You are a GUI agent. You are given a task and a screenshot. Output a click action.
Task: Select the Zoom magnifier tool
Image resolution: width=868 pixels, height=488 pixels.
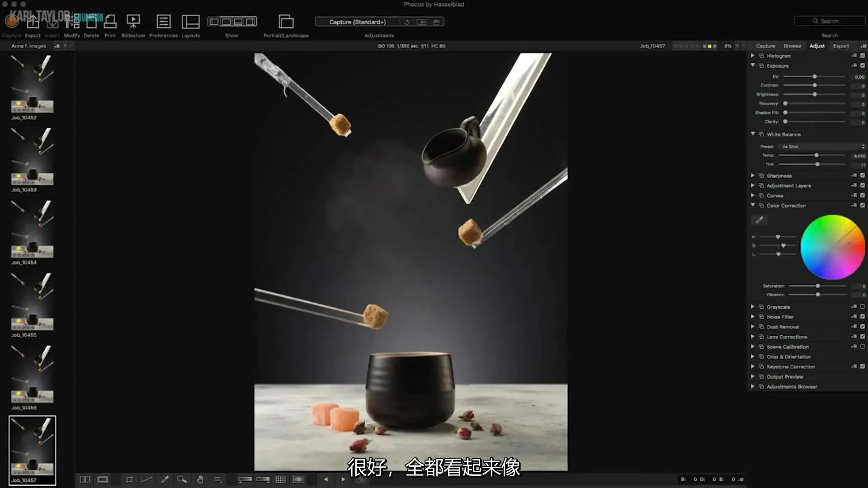coord(182,479)
